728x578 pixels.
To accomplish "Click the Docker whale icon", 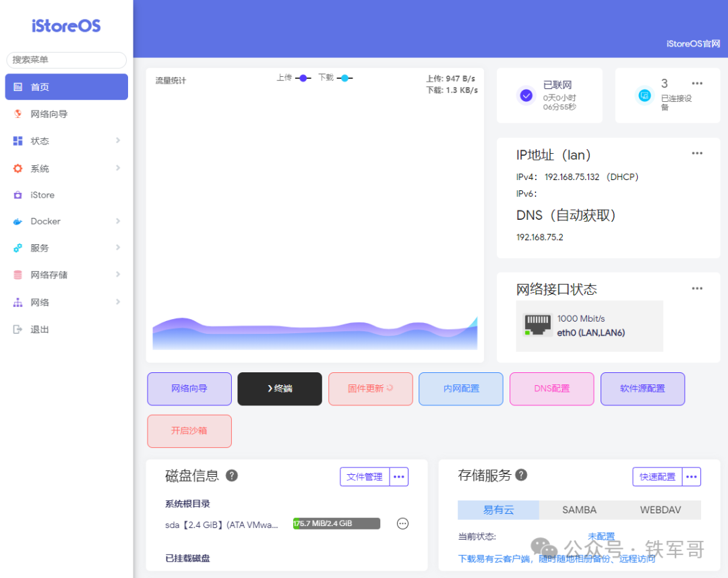I will [x=18, y=222].
